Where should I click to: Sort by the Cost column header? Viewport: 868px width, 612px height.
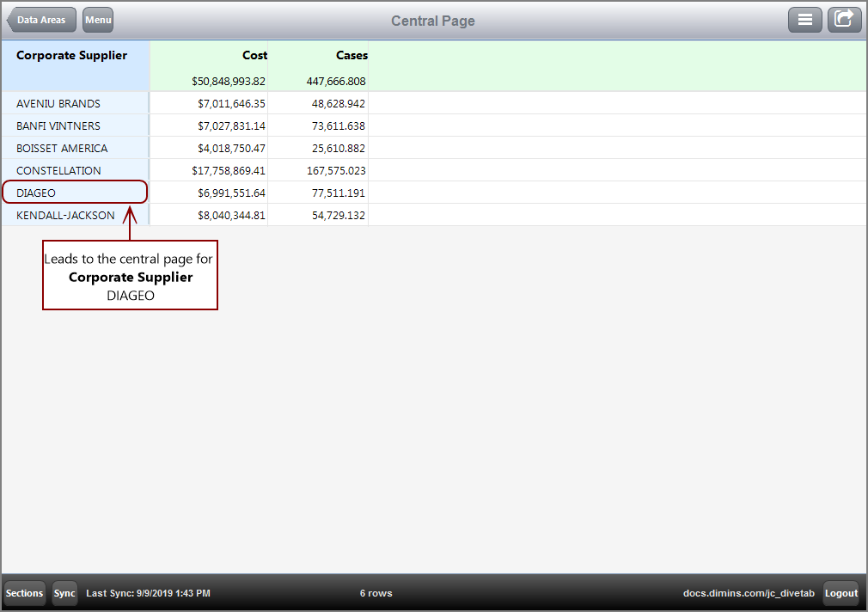tap(254, 55)
